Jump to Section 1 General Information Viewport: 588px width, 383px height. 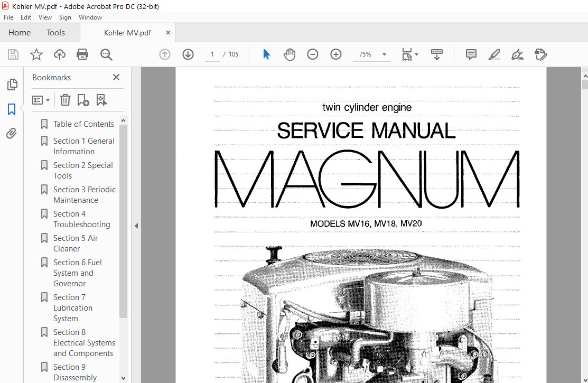coord(83,146)
